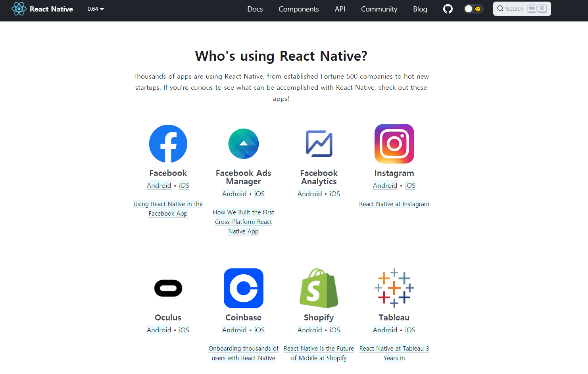The image size is (588, 374).
Task: Click the Facebook Ads Manager logo
Action: (244, 144)
